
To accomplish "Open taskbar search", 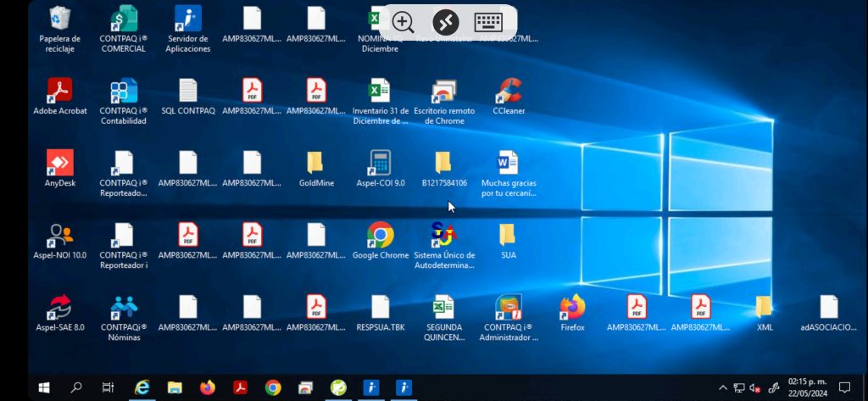I will point(76,387).
